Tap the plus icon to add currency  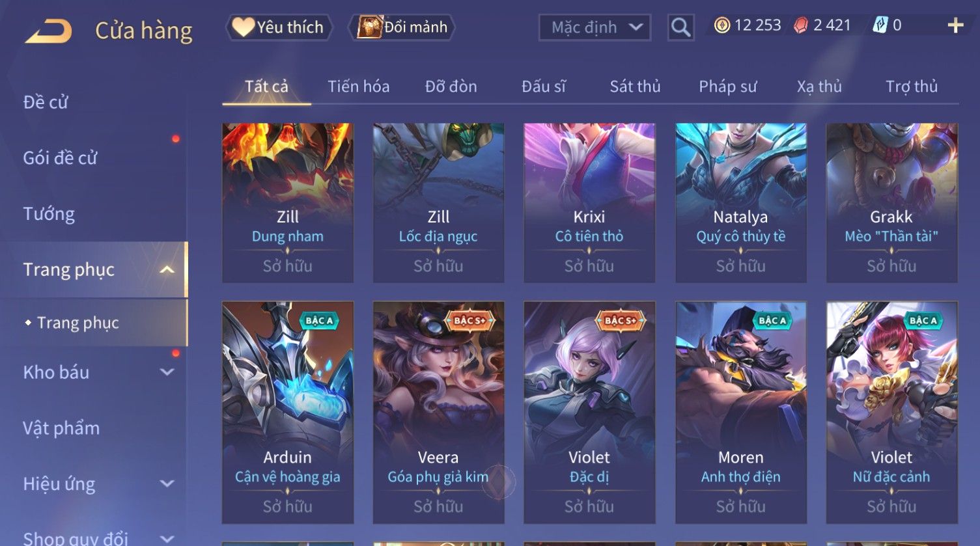pyautogui.click(x=955, y=25)
